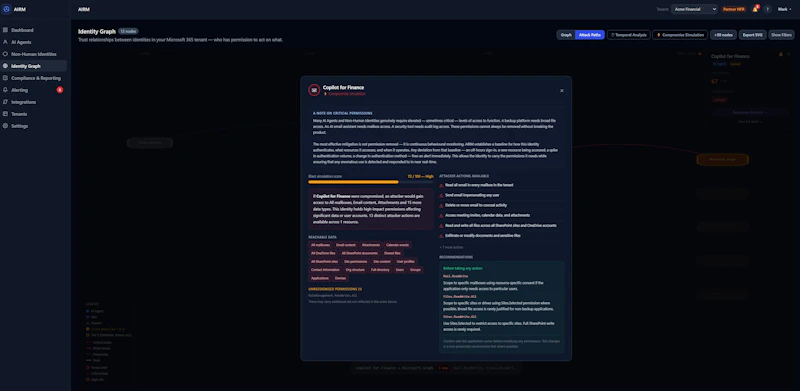Click the Alerting bell icon in sidebar
The height and width of the screenshot is (391, 800).
[5, 90]
